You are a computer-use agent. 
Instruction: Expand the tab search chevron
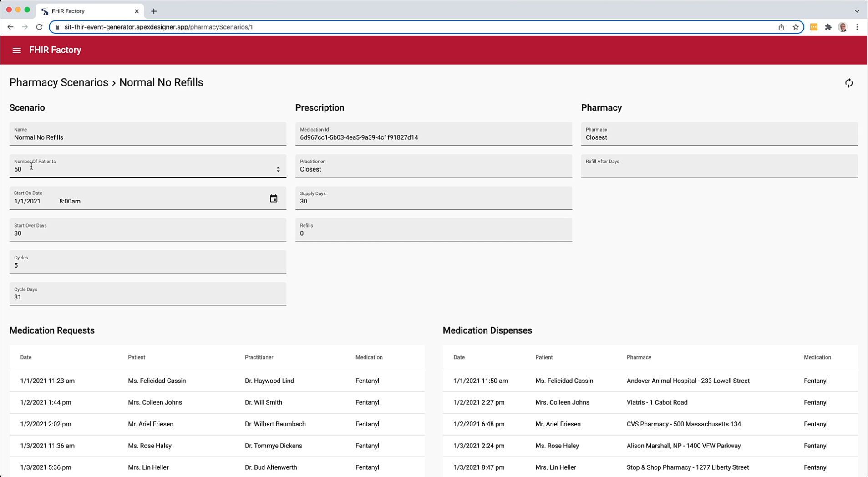click(857, 11)
